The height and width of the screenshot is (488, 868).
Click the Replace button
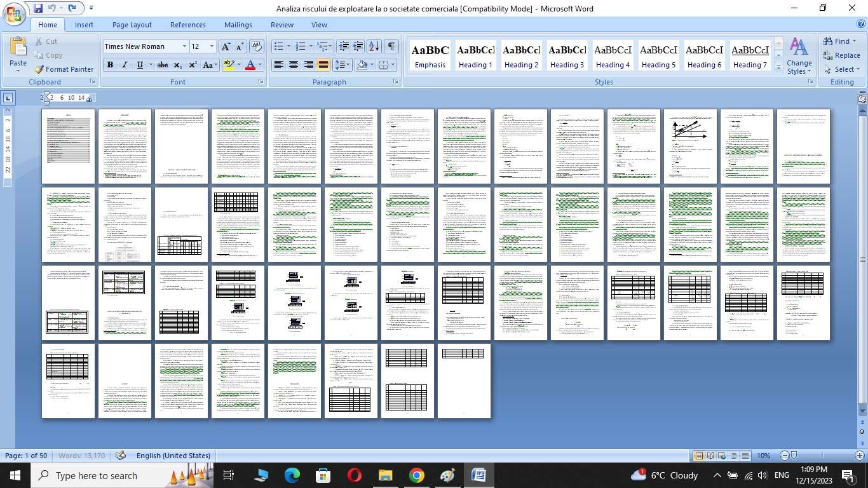point(841,55)
